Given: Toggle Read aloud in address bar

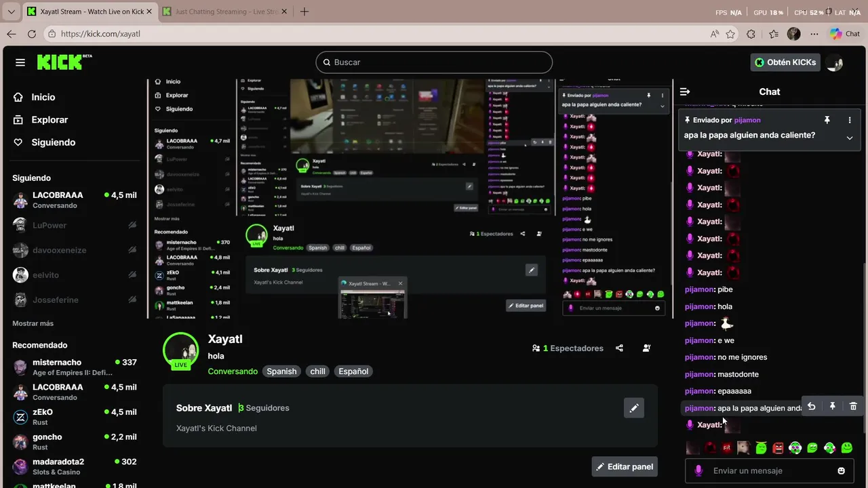Looking at the screenshot, I should point(715,34).
